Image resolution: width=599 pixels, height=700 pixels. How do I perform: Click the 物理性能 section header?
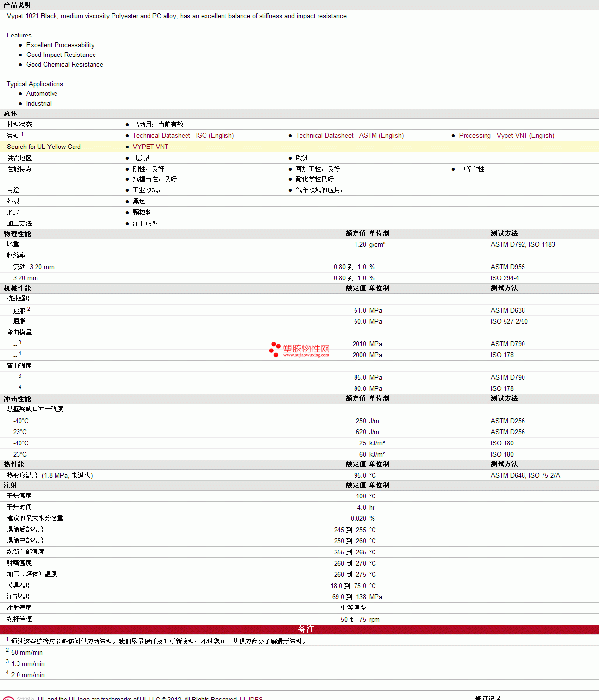pyautogui.click(x=18, y=234)
